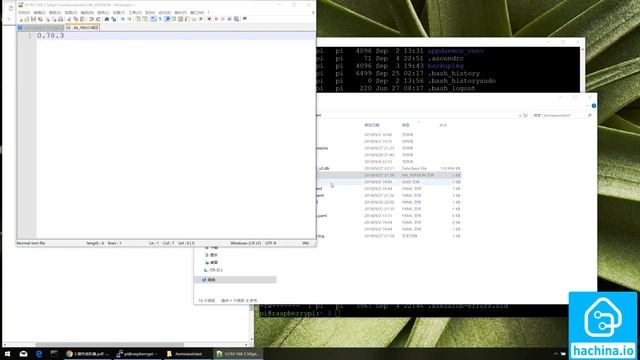Sort files by the 大小 column header
The image size is (640, 360).
[443, 125]
